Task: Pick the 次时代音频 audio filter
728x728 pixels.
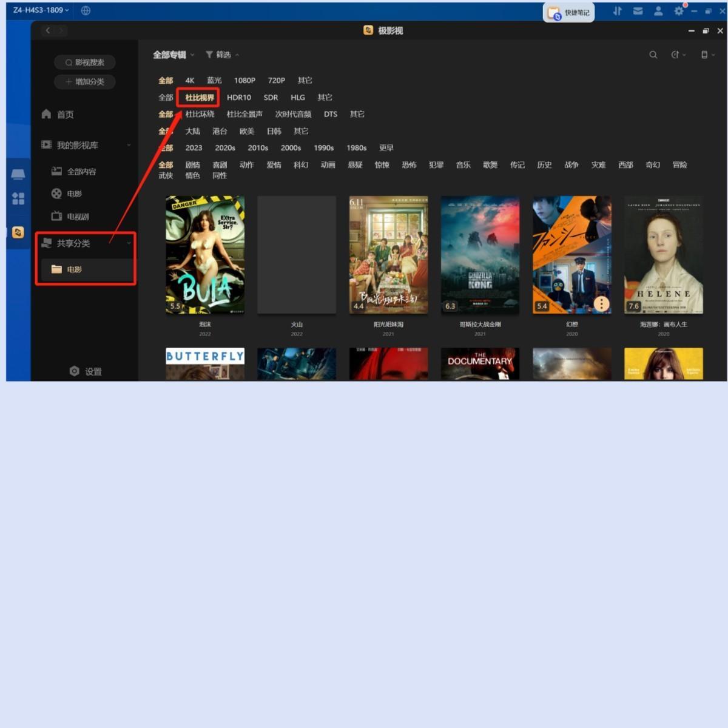Action: pos(293,115)
